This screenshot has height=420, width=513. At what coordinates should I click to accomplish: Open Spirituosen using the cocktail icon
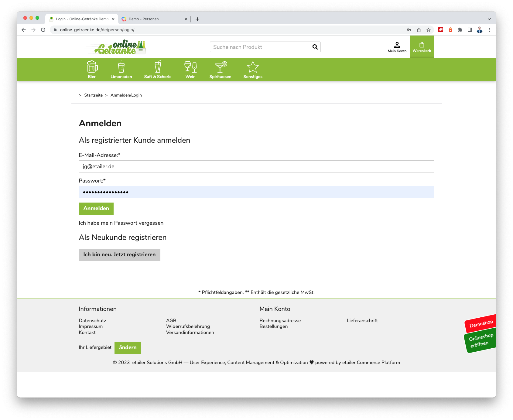(x=220, y=67)
